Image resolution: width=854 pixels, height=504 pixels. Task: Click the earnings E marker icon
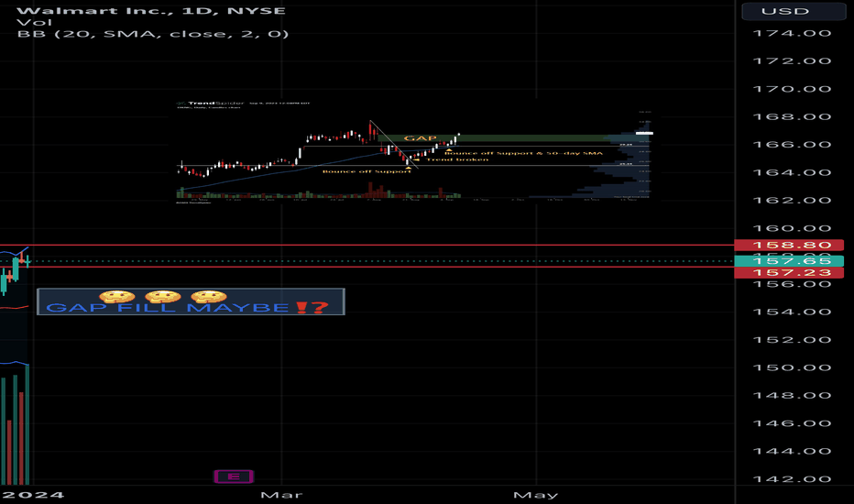(x=234, y=477)
